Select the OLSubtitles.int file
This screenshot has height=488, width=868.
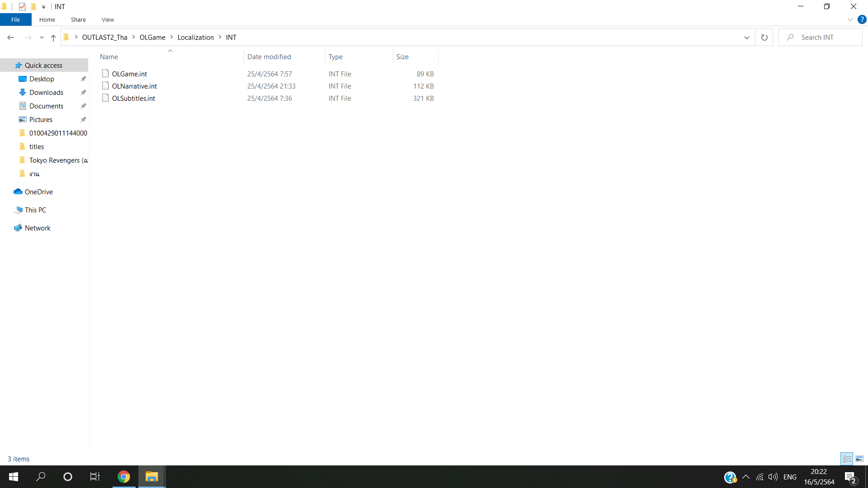pos(133,99)
